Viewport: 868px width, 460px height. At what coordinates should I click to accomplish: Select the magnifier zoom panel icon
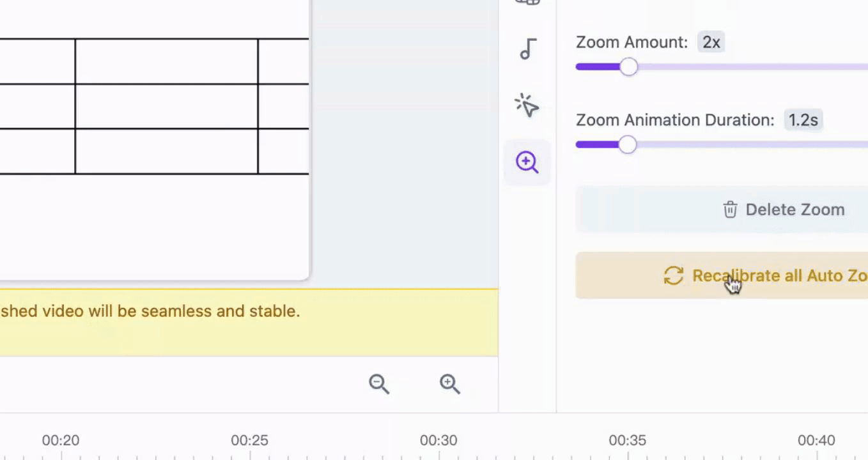pos(527,162)
